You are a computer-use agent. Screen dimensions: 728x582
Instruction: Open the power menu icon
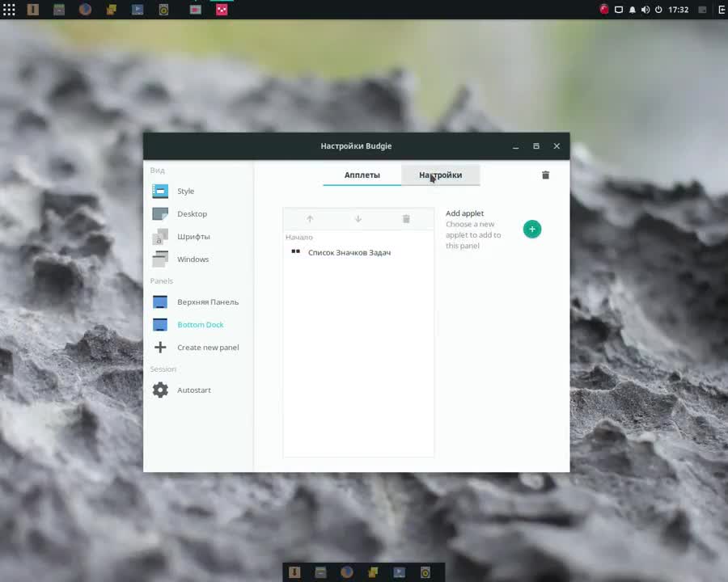[658, 9]
